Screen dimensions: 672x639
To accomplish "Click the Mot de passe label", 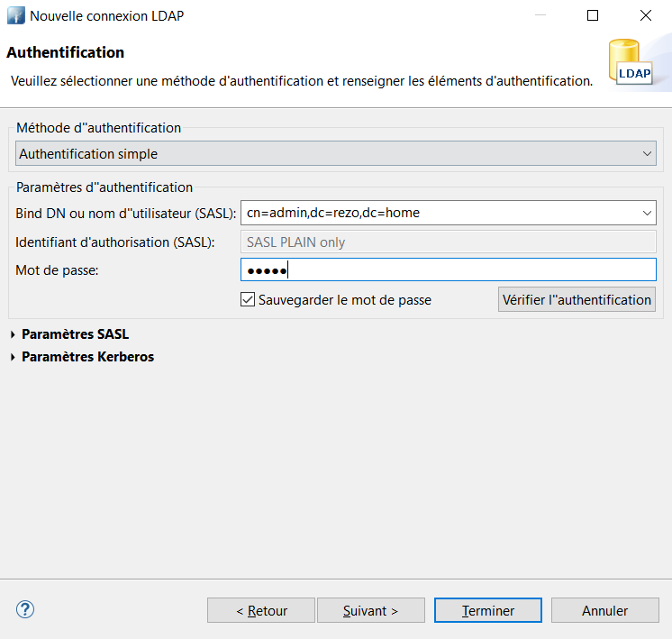I will click(x=57, y=270).
